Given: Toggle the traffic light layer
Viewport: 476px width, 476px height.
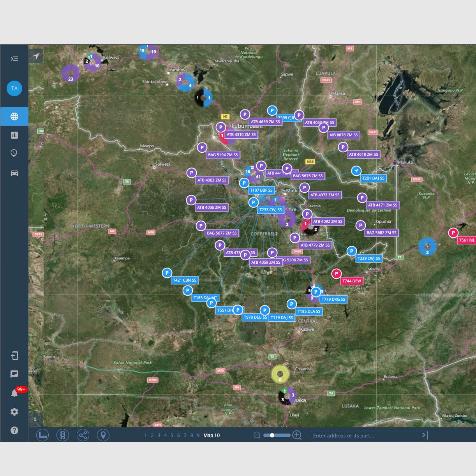Looking at the screenshot, I should point(63,435).
